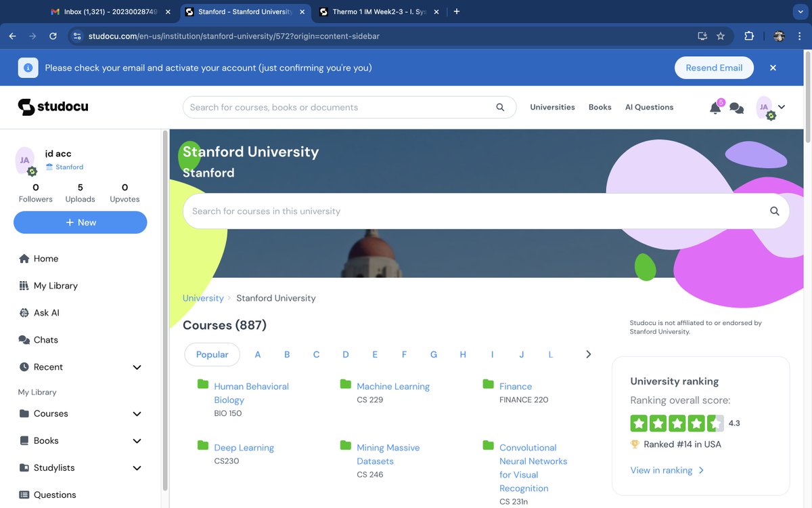The height and width of the screenshot is (508, 812).
Task: Click the University breadcrumb link
Action: click(x=203, y=298)
